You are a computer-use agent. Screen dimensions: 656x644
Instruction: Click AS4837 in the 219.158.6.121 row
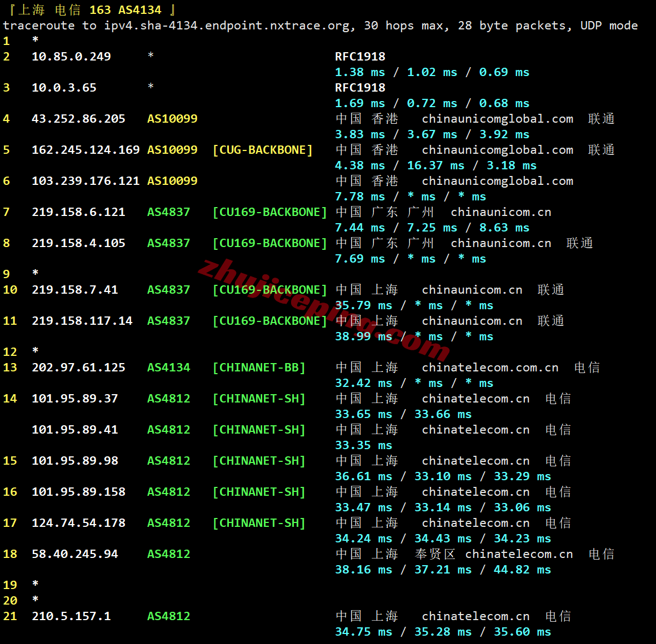(169, 212)
